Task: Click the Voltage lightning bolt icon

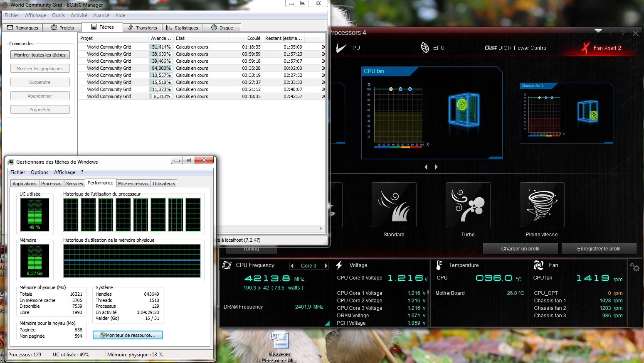Action: click(x=339, y=265)
